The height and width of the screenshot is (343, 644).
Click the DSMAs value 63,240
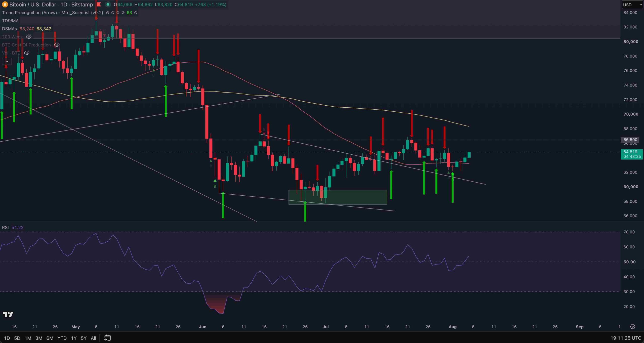[27, 29]
